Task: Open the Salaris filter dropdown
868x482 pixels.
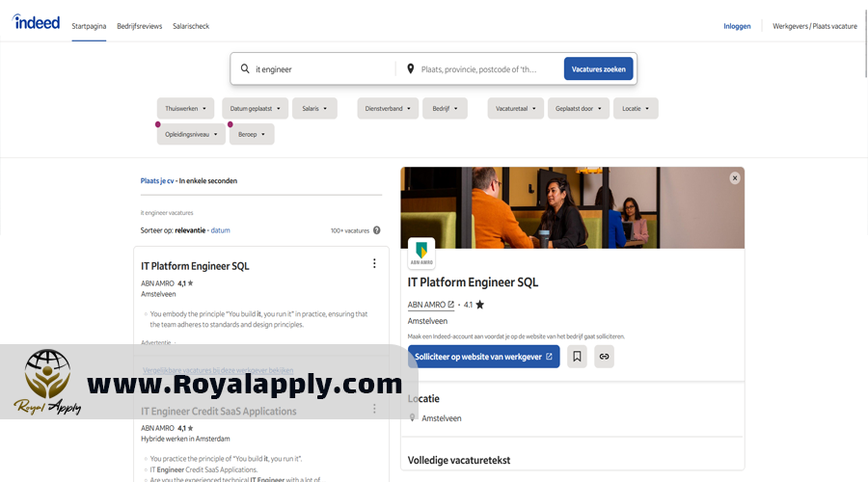Action: pos(314,109)
